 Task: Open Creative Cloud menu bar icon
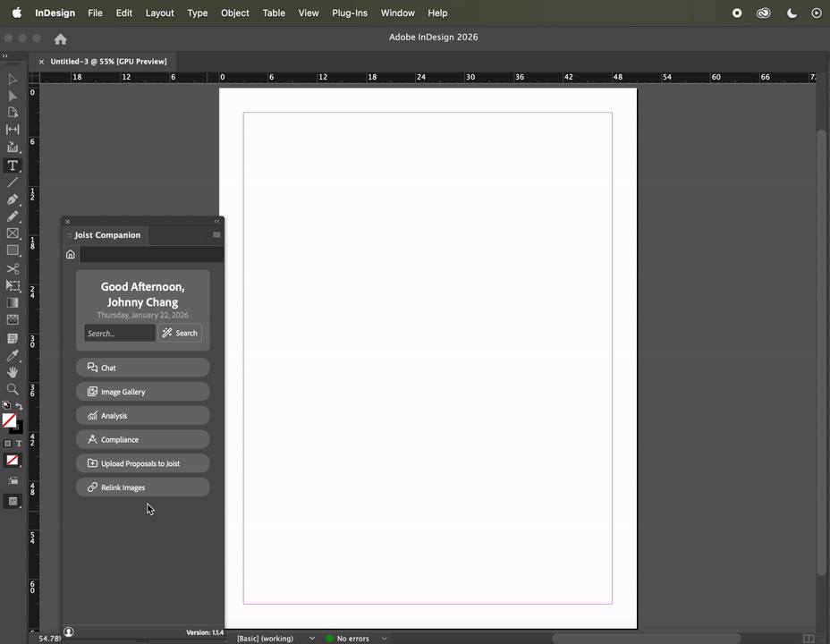tap(763, 13)
